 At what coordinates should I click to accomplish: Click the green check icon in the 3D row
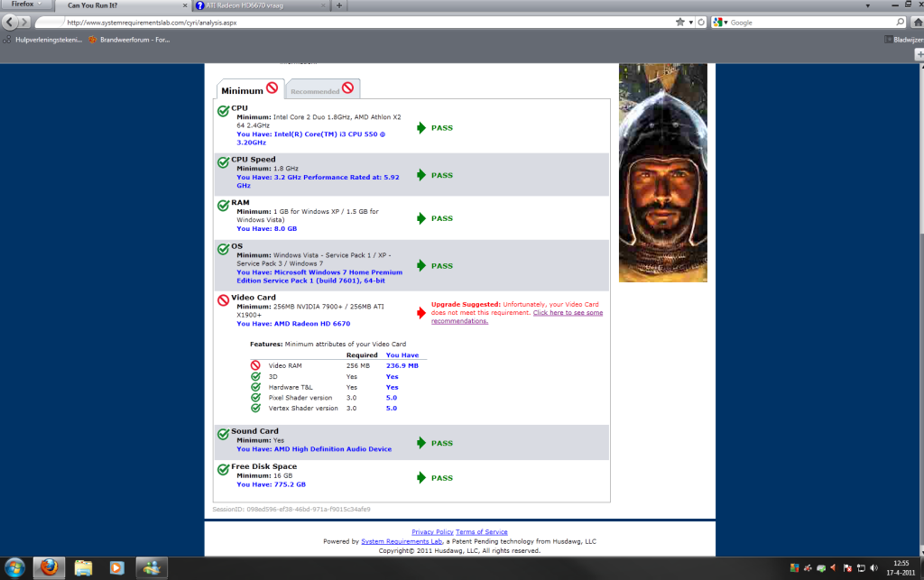pyautogui.click(x=255, y=376)
